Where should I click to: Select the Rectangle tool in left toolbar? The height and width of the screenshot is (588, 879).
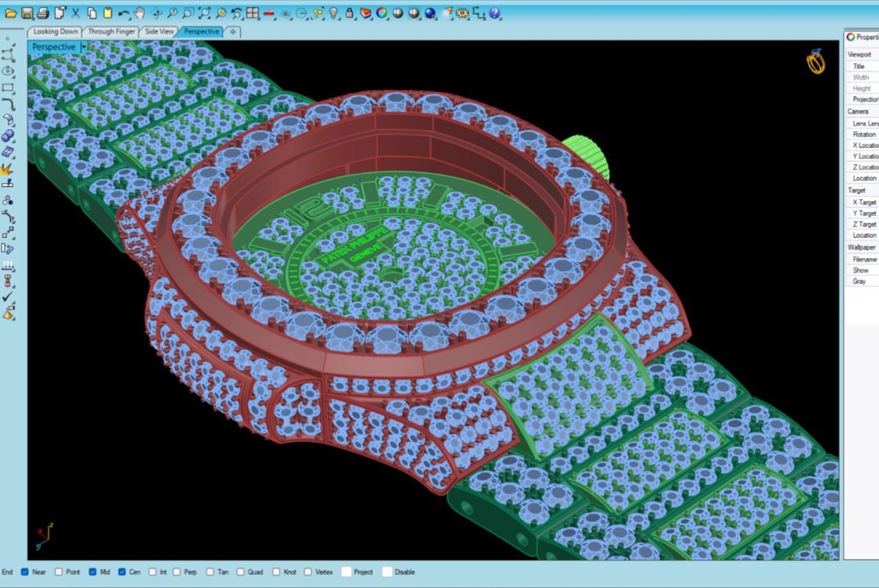(x=8, y=87)
